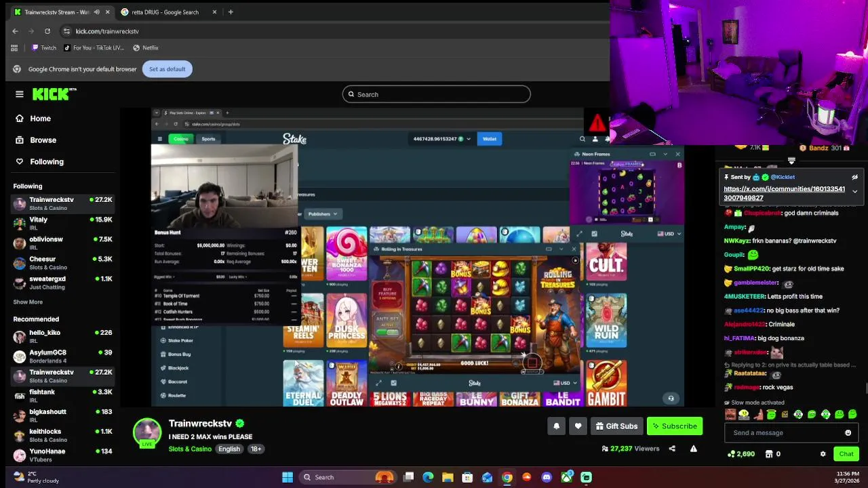Open the emoji picker in chat input

point(848,433)
